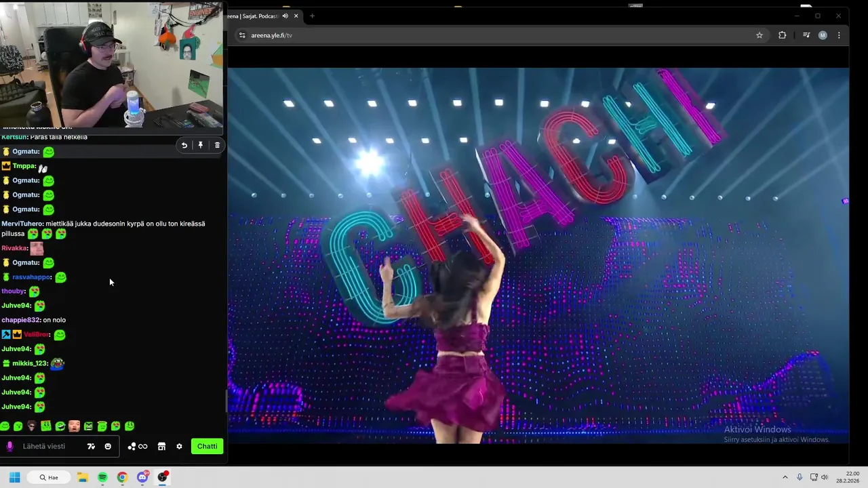
Task: Click the face photo emote in emote row
Action: (x=74, y=426)
